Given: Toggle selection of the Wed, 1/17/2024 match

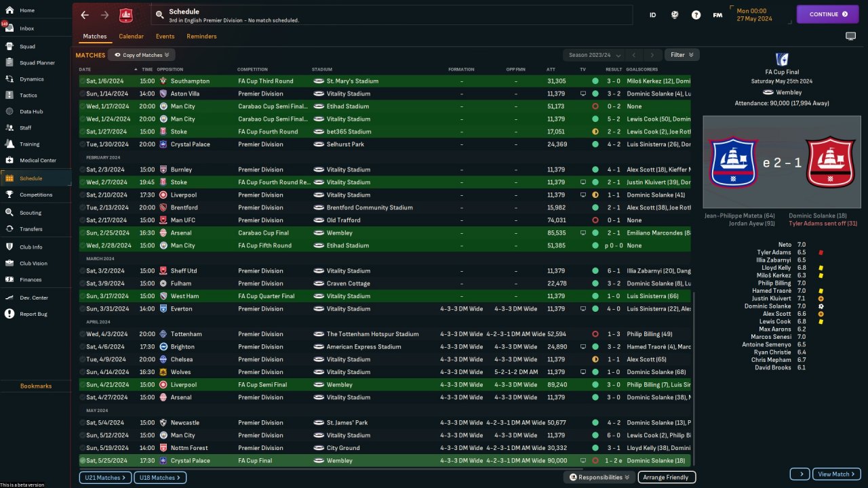Looking at the screenshot, I should pyautogui.click(x=83, y=106).
